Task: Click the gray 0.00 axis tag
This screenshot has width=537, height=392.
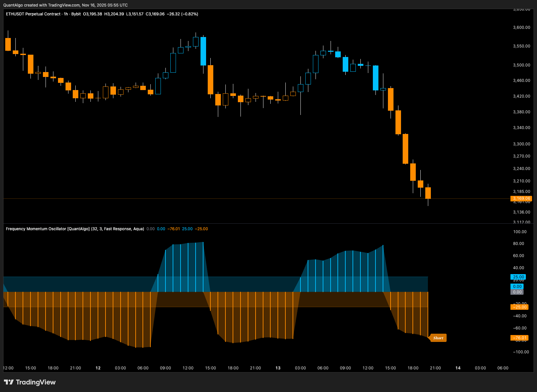Action: pos(517,292)
